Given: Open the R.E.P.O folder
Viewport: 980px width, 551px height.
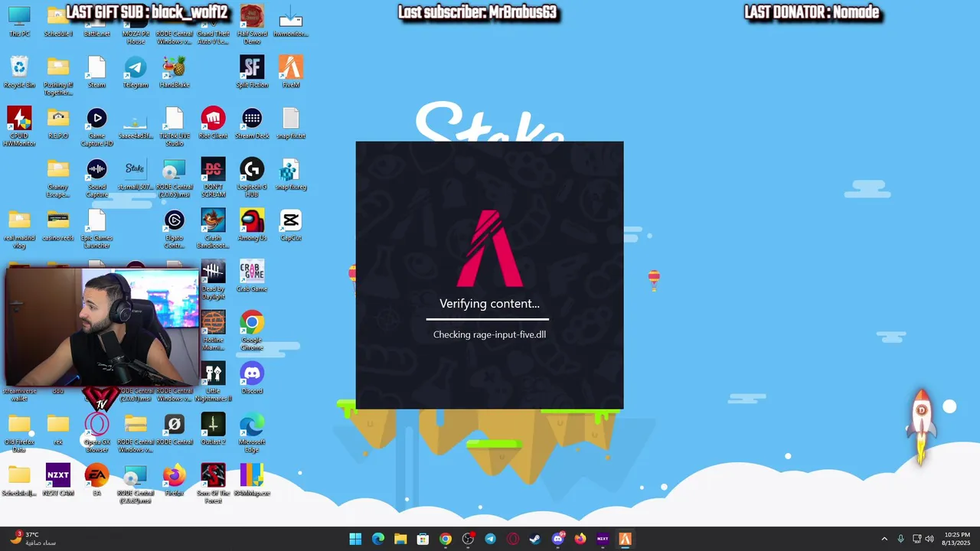Looking at the screenshot, I should (x=58, y=122).
